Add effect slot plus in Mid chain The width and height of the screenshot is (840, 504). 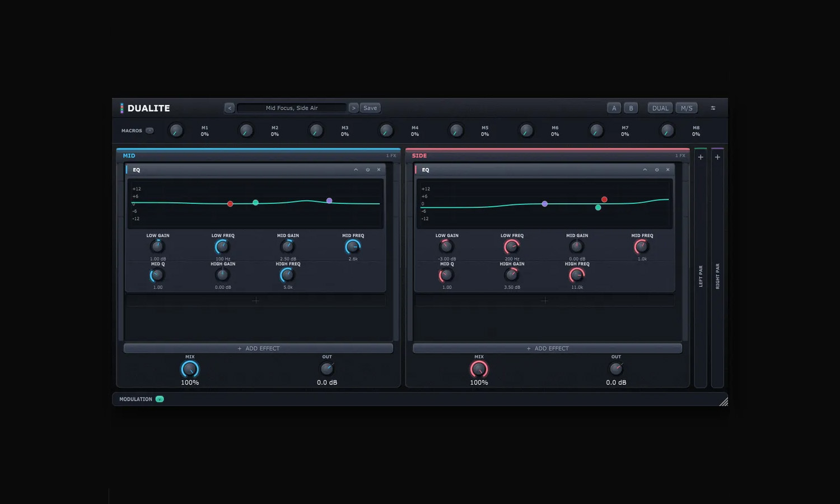pyautogui.click(x=255, y=301)
